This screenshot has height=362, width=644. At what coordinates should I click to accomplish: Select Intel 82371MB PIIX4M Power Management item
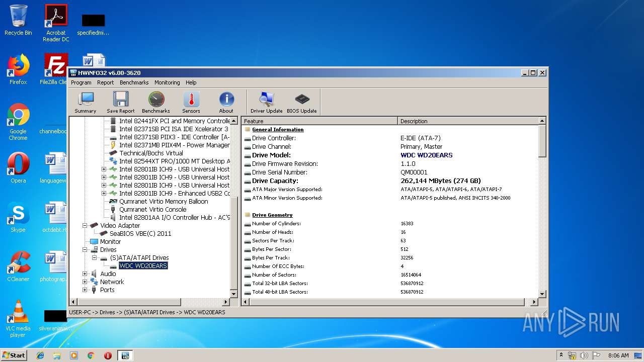[175, 145]
